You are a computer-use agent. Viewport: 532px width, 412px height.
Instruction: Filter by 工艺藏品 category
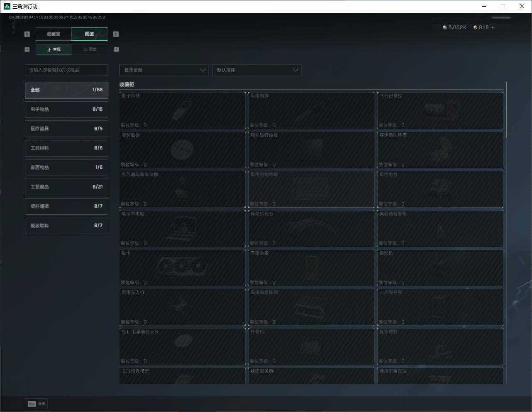click(x=66, y=187)
